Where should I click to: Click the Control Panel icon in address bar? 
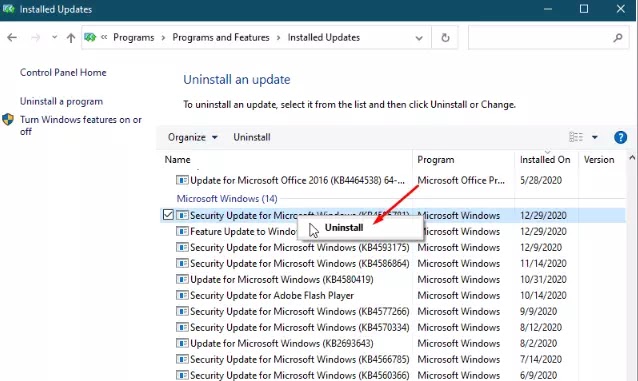[x=90, y=37]
